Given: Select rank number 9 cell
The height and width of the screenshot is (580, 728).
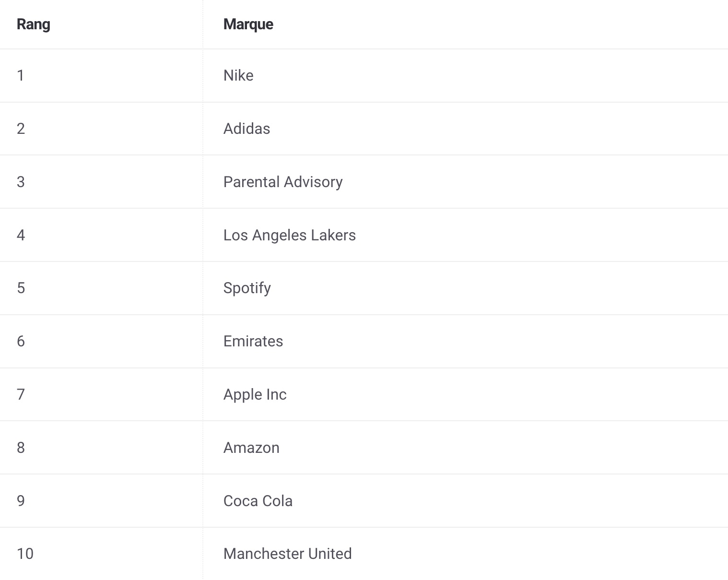Looking at the screenshot, I should [x=21, y=501].
